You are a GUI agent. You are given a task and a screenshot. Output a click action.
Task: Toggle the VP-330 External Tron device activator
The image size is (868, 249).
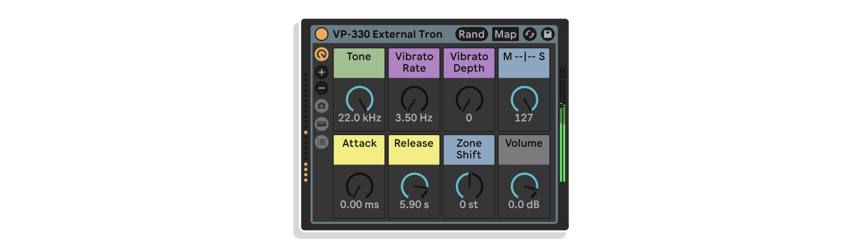click(x=321, y=34)
